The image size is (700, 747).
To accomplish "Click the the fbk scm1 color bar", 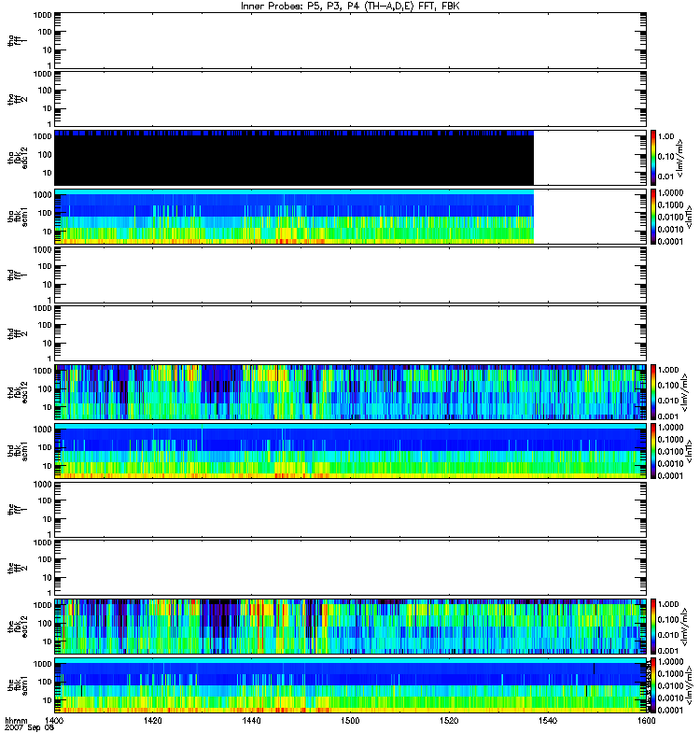I will pyautogui.click(x=654, y=685).
